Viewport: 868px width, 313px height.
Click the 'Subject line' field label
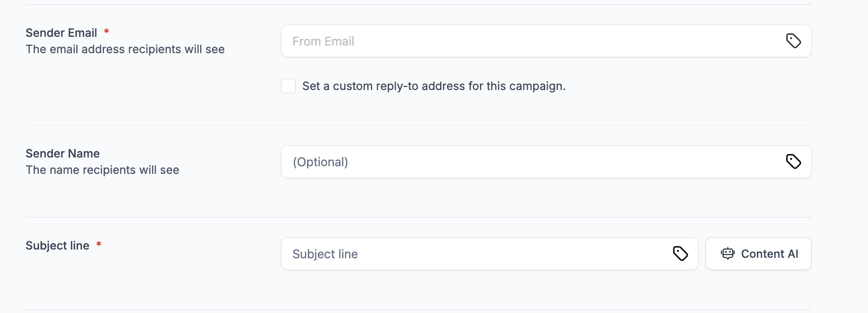click(x=57, y=245)
